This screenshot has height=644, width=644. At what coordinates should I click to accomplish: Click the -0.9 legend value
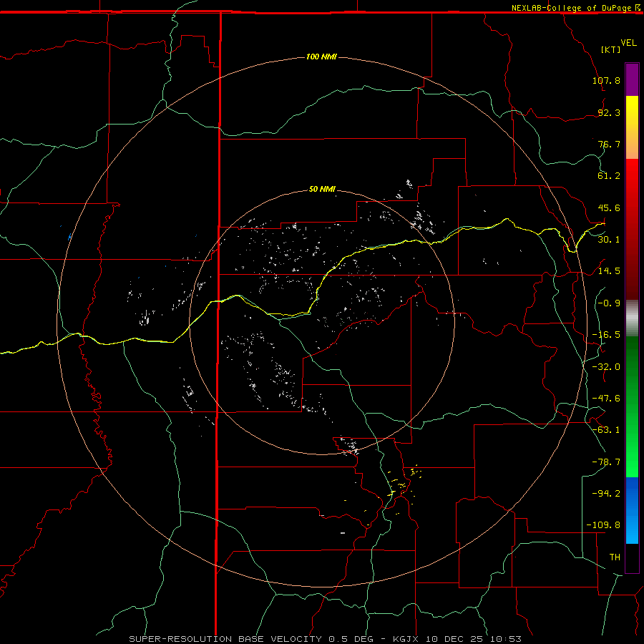click(x=609, y=303)
